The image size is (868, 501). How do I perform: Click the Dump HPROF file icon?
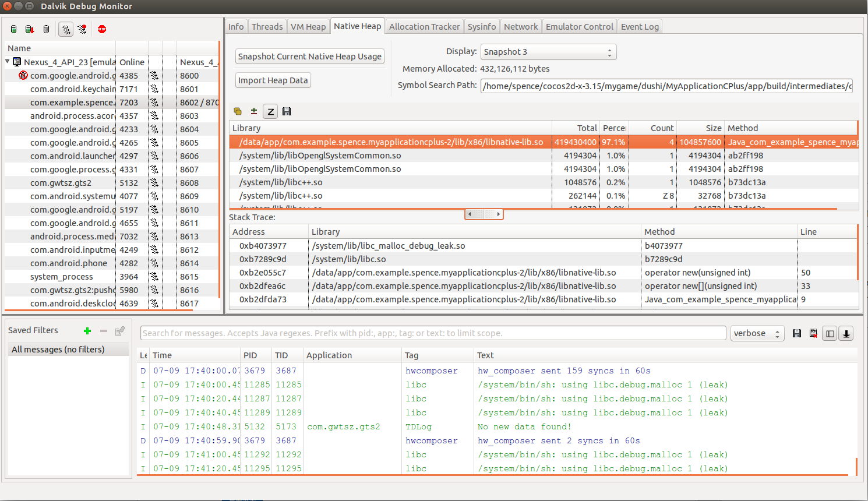(x=30, y=29)
